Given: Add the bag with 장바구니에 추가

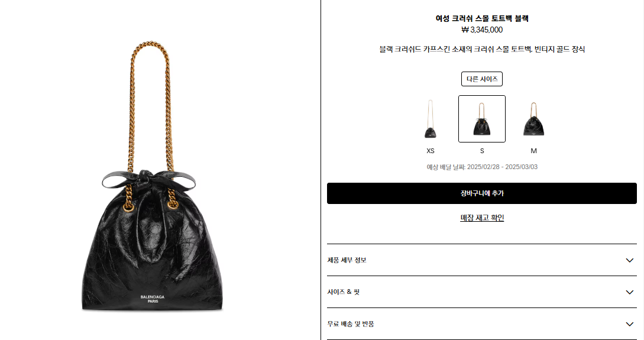Looking at the screenshot, I should 482,193.
